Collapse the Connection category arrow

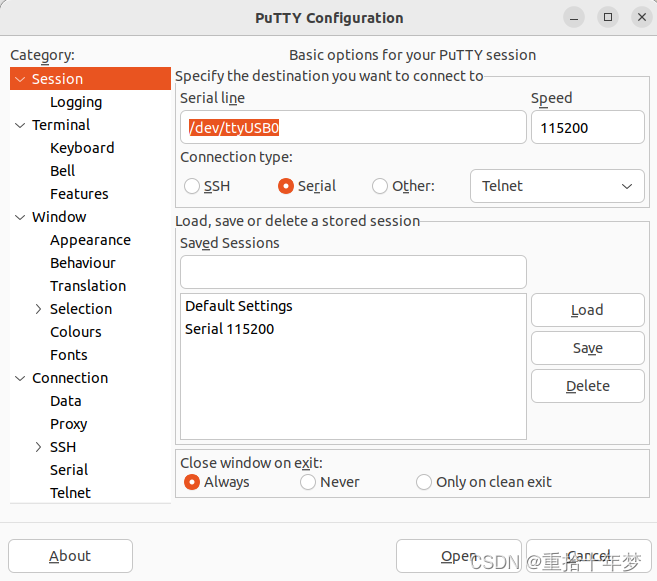[20, 378]
